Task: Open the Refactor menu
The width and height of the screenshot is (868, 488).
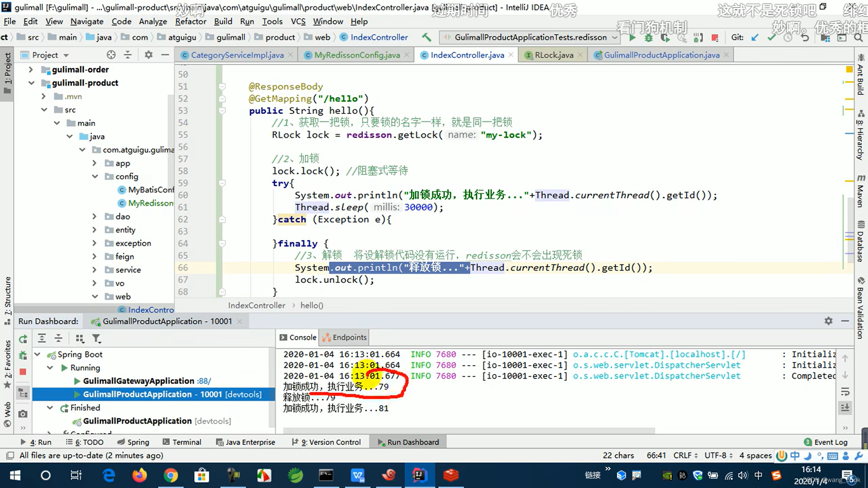Action: [x=190, y=21]
